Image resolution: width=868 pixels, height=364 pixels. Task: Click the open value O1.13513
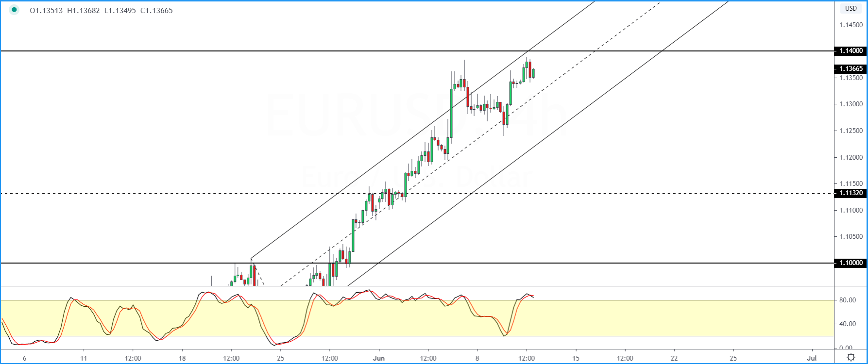tap(46, 10)
